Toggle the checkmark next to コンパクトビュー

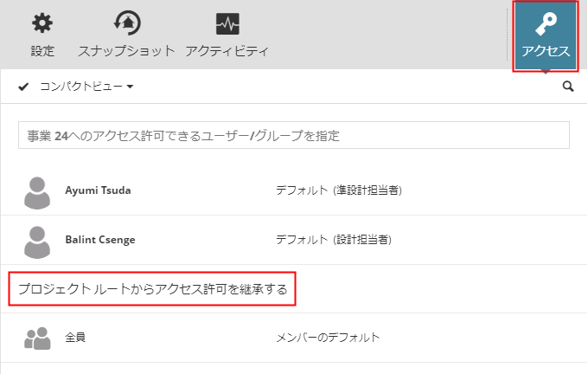[23, 87]
